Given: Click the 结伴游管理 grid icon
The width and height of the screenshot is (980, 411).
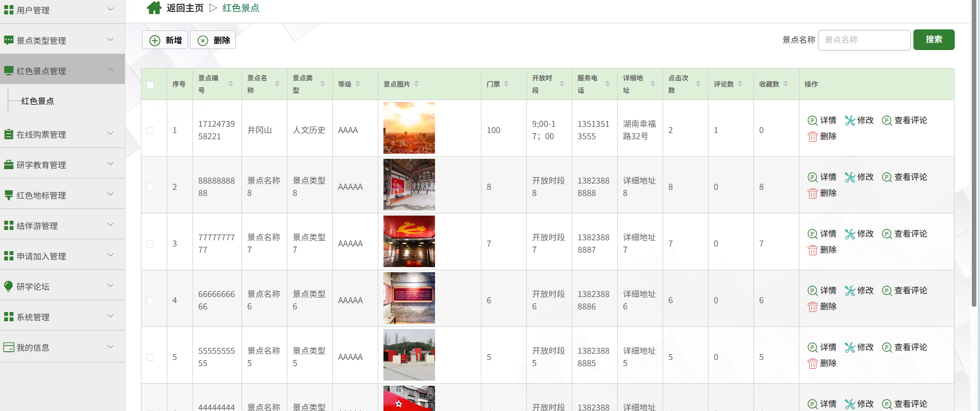Looking at the screenshot, I should pos(9,225).
